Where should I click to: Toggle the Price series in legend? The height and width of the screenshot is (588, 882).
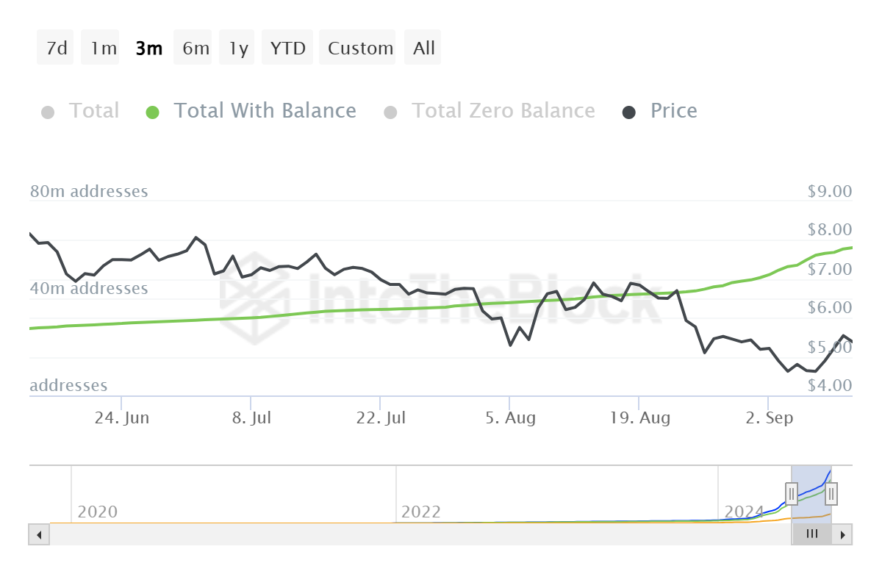(x=673, y=111)
